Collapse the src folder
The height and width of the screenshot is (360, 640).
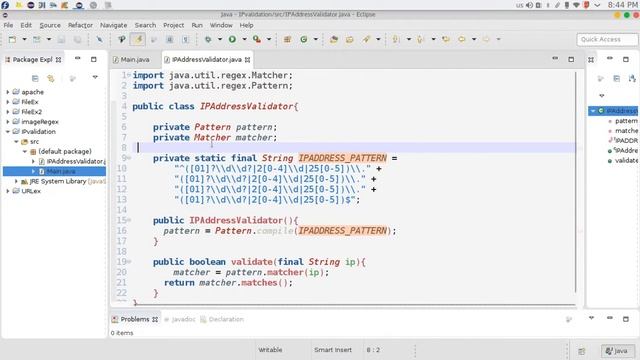tap(16, 141)
